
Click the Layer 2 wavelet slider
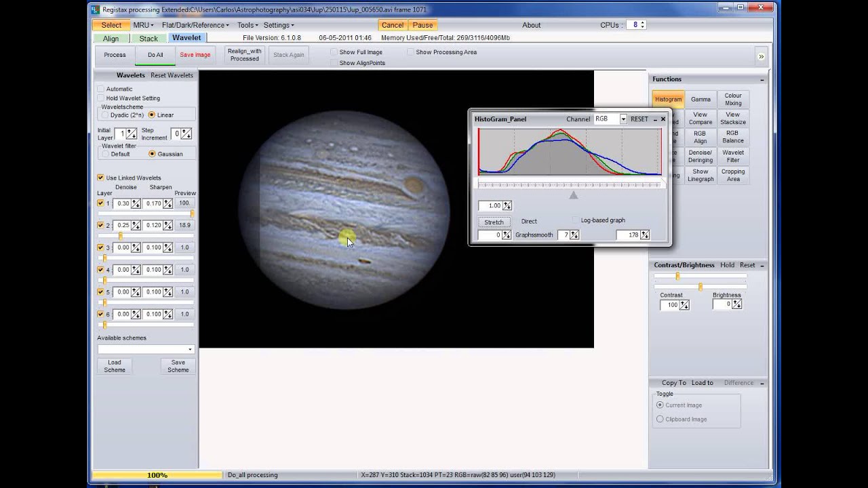tap(146, 236)
